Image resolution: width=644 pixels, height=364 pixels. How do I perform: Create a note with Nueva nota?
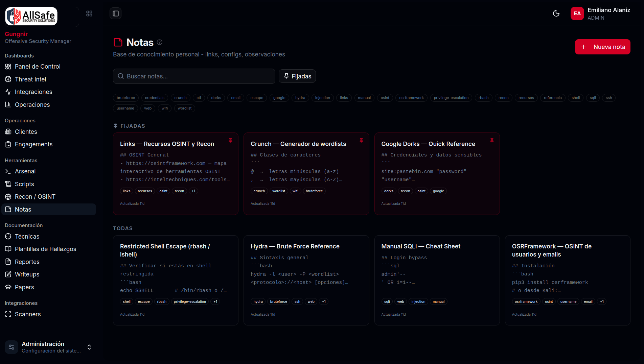pyautogui.click(x=602, y=47)
